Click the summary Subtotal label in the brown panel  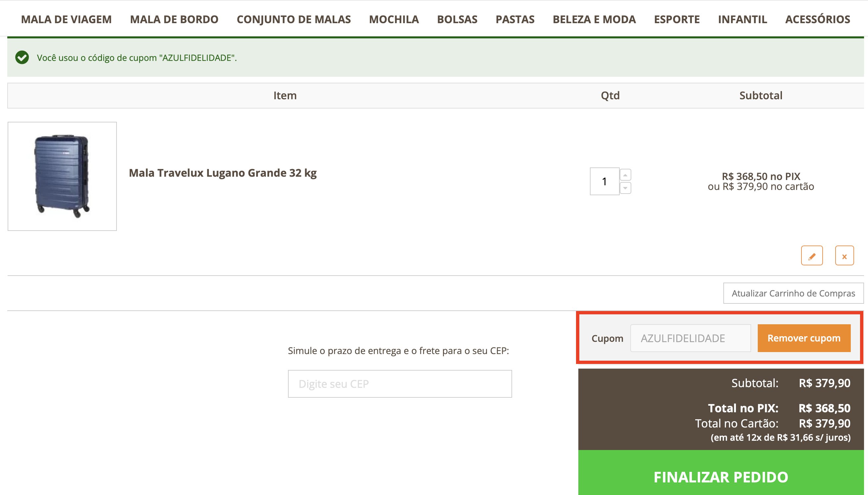pyautogui.click(x=755, y=383)
